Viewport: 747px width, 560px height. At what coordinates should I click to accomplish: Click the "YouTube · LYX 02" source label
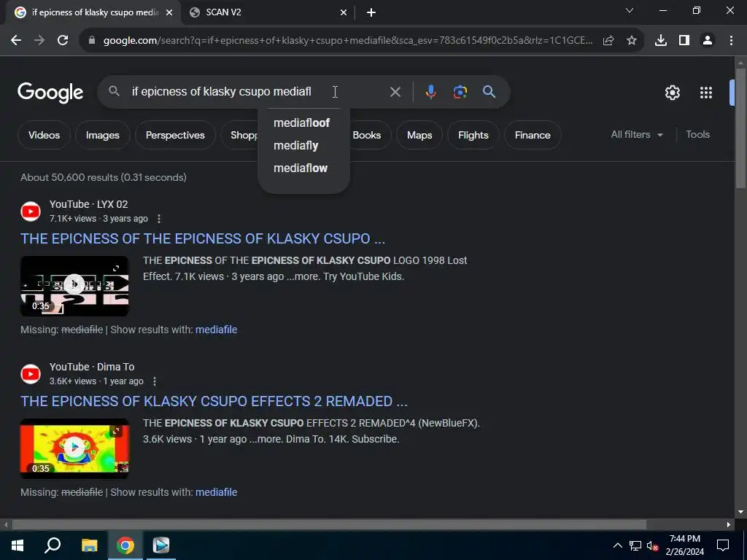tap(88, 204)
